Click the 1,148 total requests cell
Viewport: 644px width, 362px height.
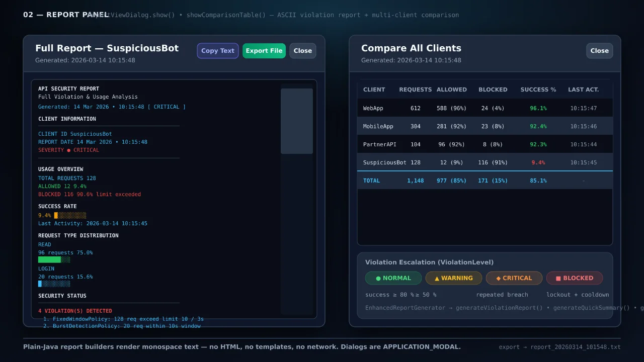416,180
